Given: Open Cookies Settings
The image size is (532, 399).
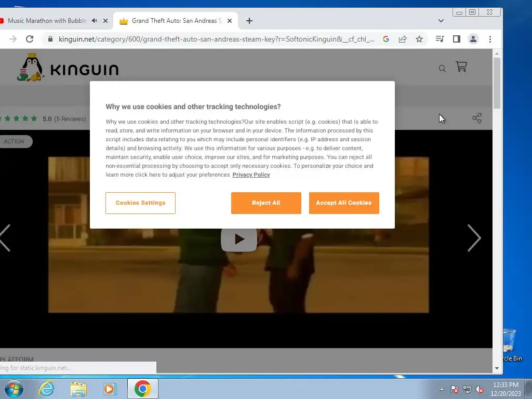Looking at the screenshot, I should [x=140, y=203].
